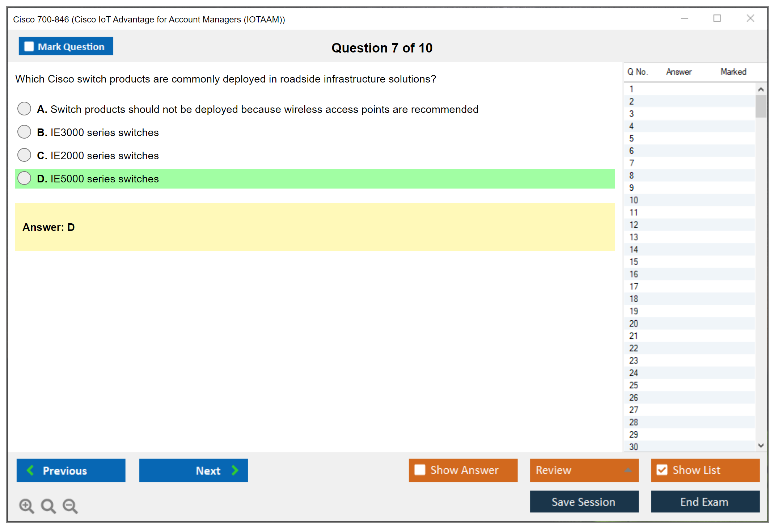Uncheck the Show List checkbox

coord(662,470)
